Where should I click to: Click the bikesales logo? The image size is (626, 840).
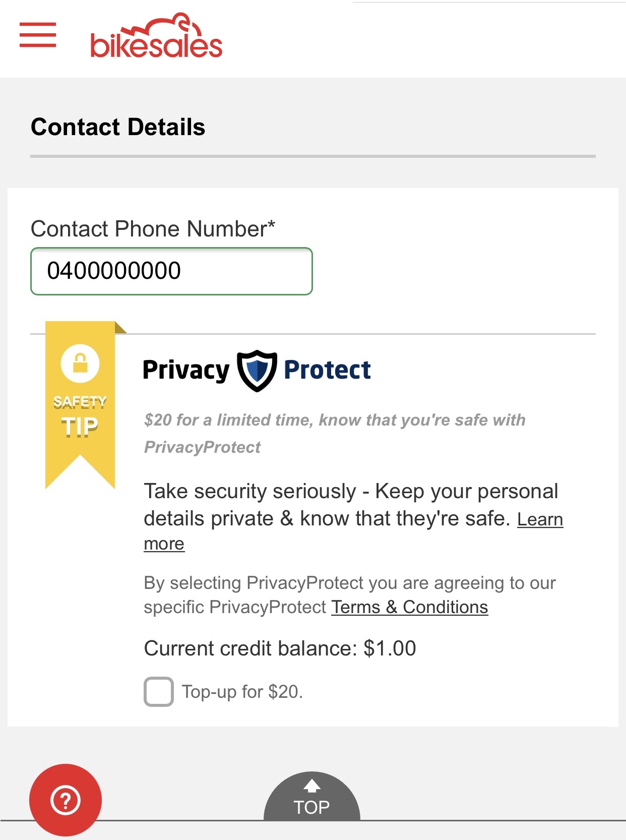pyautogui.click(x=156, y=36)
